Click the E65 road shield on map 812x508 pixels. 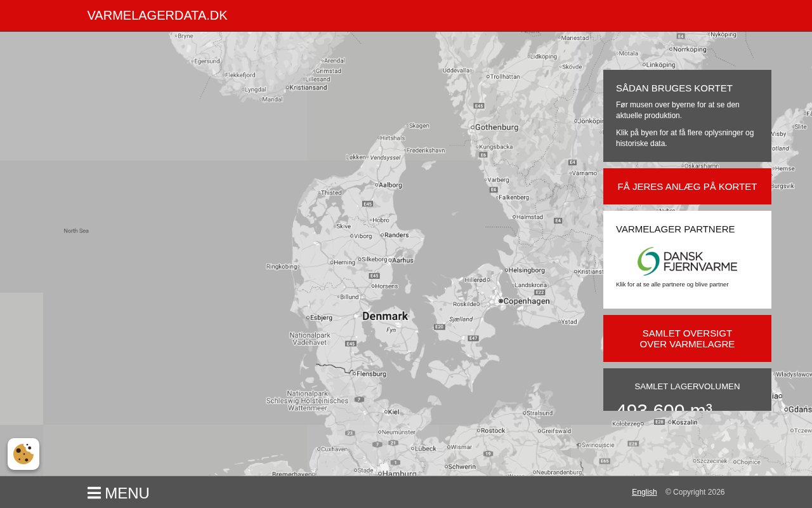click(605, 461)
